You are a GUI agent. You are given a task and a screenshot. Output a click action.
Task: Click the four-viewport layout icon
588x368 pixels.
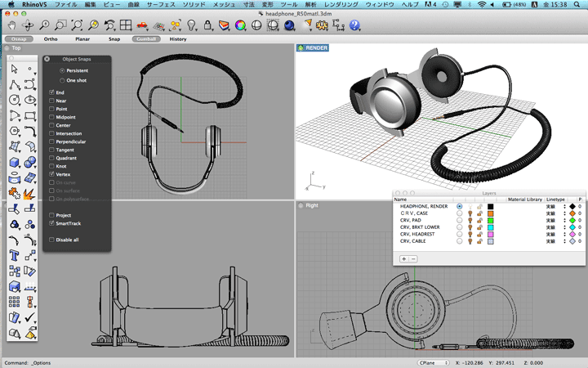click(x=127, y=25)
